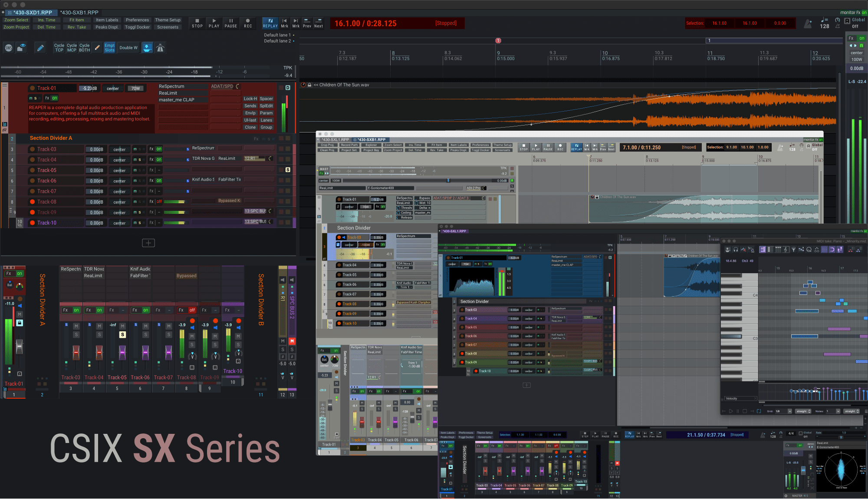This screenshot has width=868, height=499.
Task: Open the ADAT/SPD input selector on Track-01
Action: pyautogui.click(x=225, y=86)
